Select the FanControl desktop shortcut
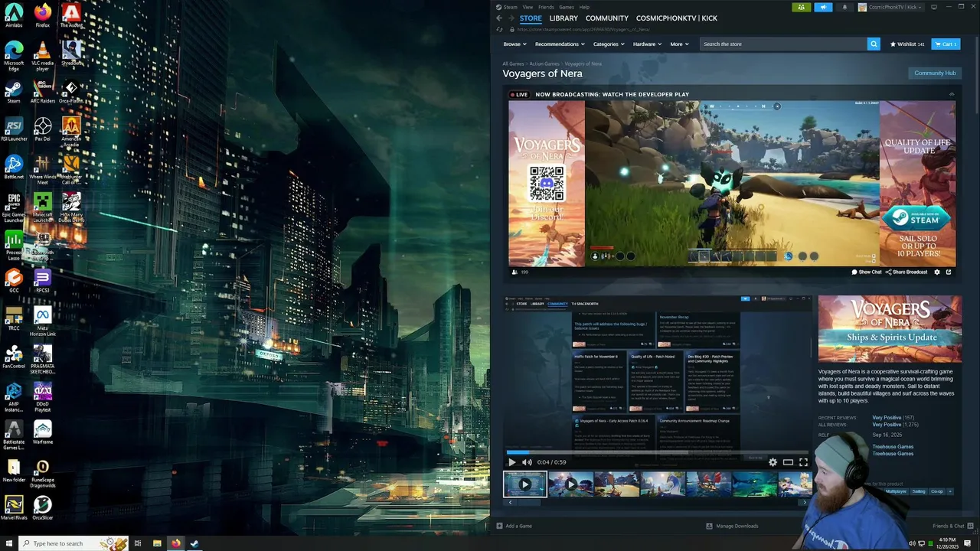This screenshot has height=551, width=980. (x=14, y=357)
